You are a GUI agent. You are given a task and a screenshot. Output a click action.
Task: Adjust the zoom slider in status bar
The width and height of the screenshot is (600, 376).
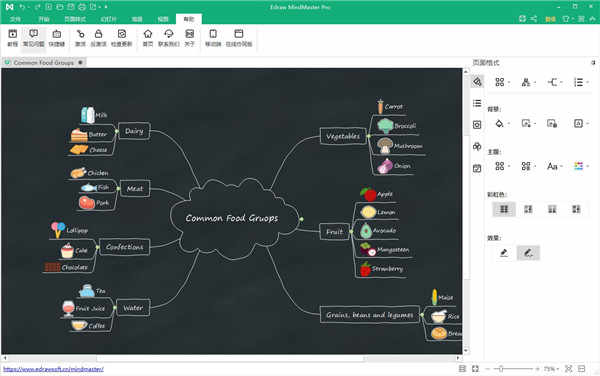(501, 369)
